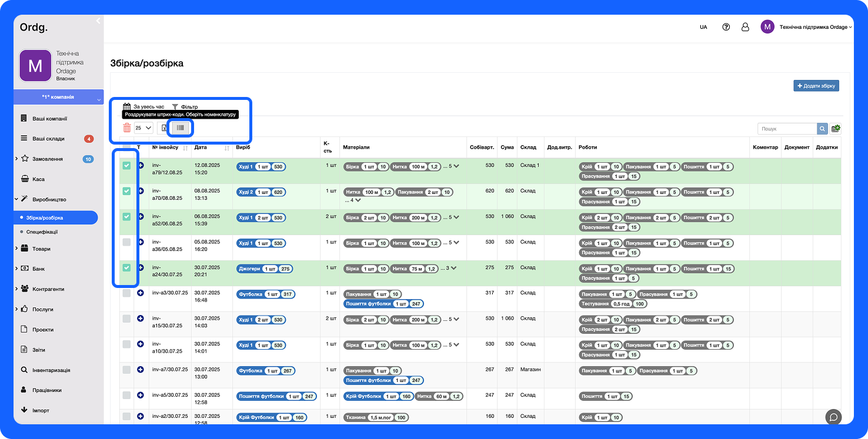Click the barcode print icon
The width and height of the screenshot is (868, 439).
pyautogui.click(x=181, y=128)
